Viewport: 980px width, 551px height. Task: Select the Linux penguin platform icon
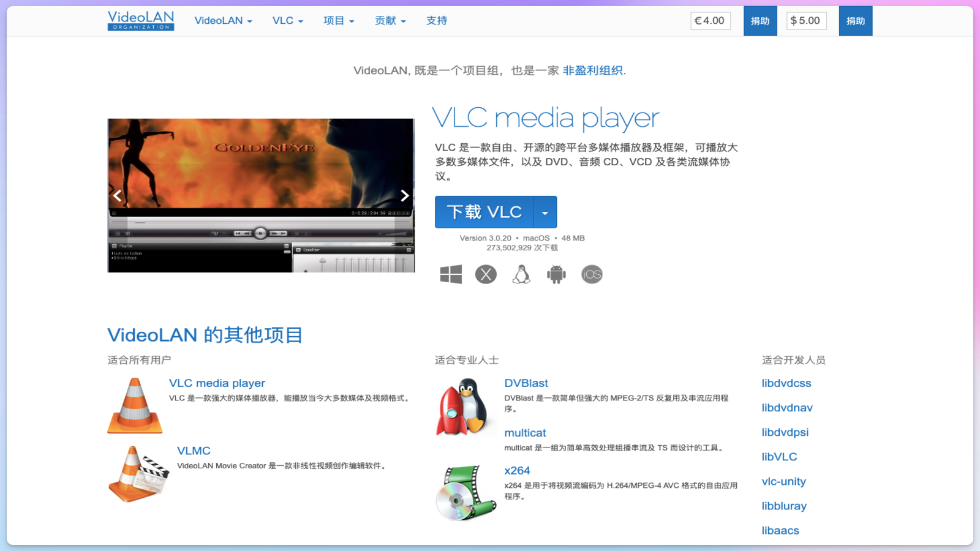[521, 274]
